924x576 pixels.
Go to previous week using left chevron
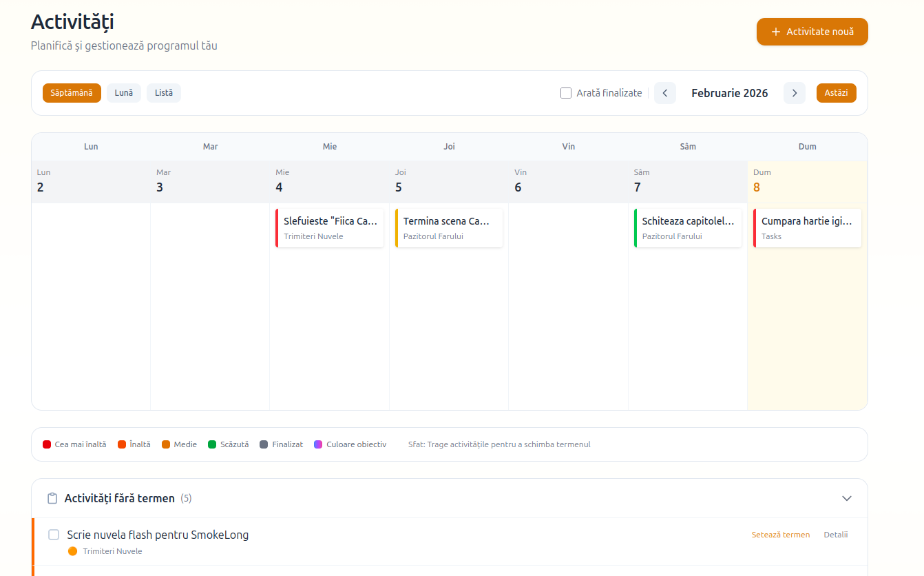pyautogui.click(x=665, y=93)
